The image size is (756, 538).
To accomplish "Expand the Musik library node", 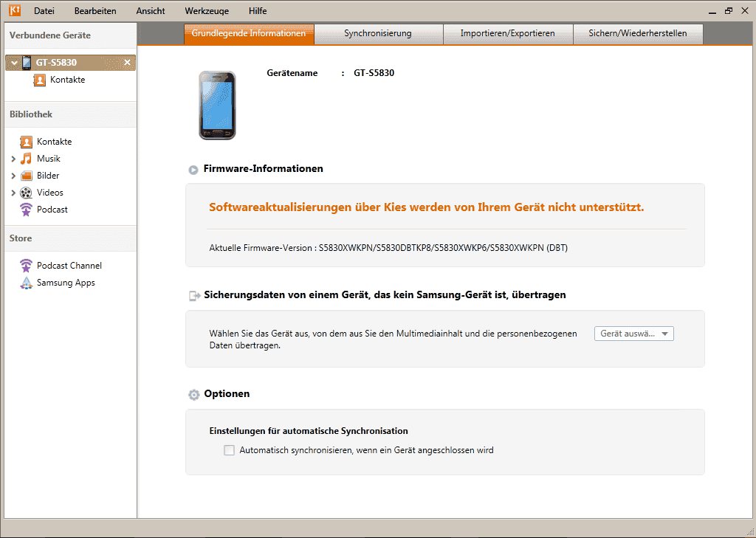I will 13,159.
